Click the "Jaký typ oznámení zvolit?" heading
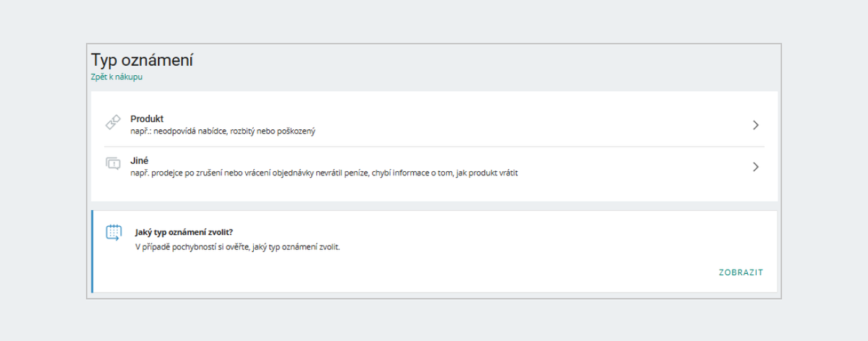 coord(189,233)
